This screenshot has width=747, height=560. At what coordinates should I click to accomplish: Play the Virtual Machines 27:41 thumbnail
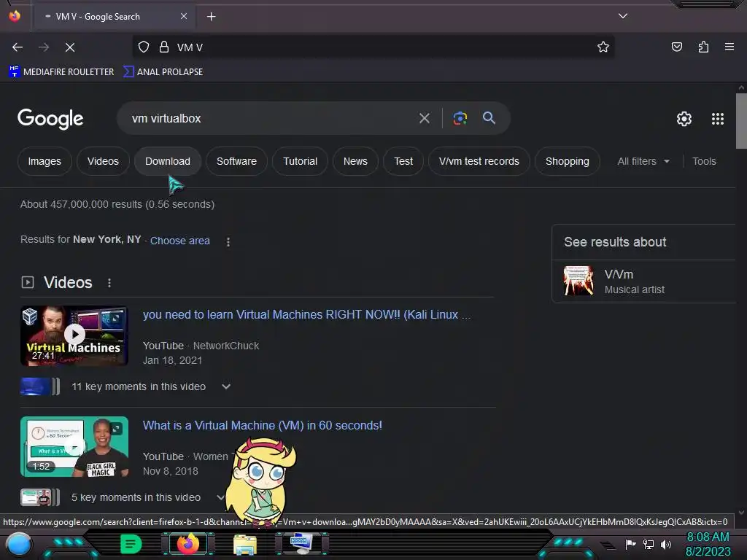click(74, 335)
